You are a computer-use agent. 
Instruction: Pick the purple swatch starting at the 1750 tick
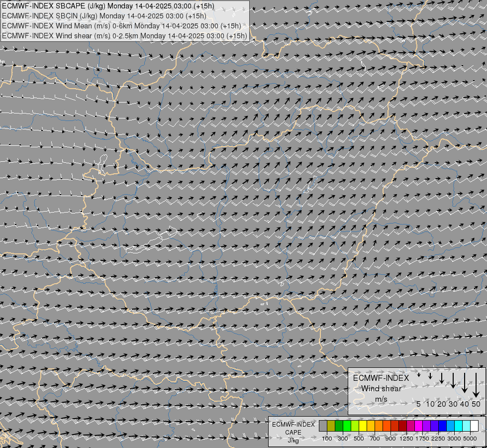click(426, 426)
